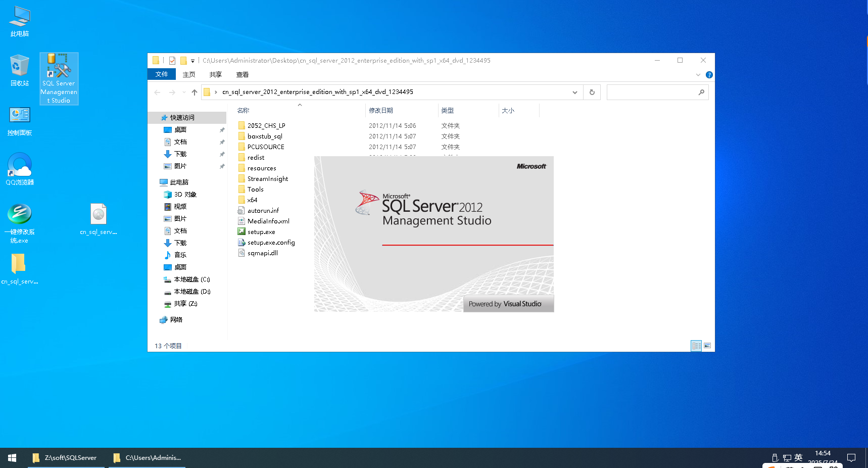The image size is (868, 468).
Task: Select the 一键修改系统.exe desktop icon
Action: pos(20,223)
